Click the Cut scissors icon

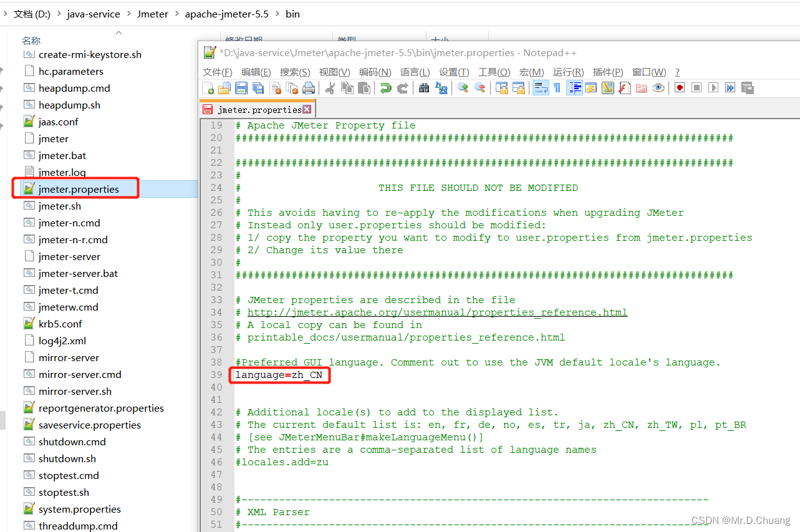pyautogui.click(x=329, y=88)
